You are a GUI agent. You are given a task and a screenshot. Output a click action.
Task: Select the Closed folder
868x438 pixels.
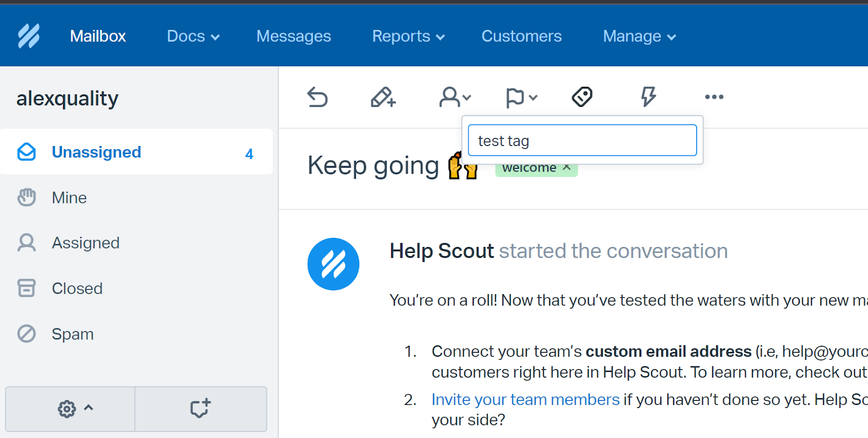click(x=136, y=288)
